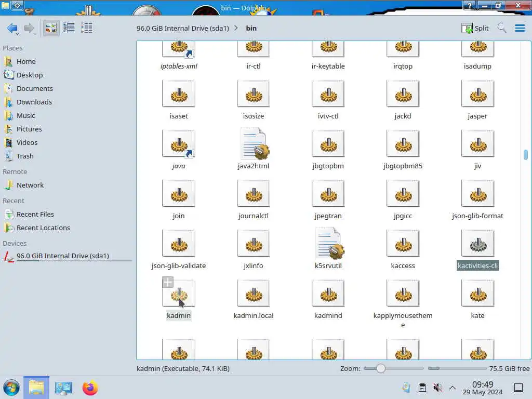Launch Firefox from the taskbar
532x399 pixels.
point(90,388)
